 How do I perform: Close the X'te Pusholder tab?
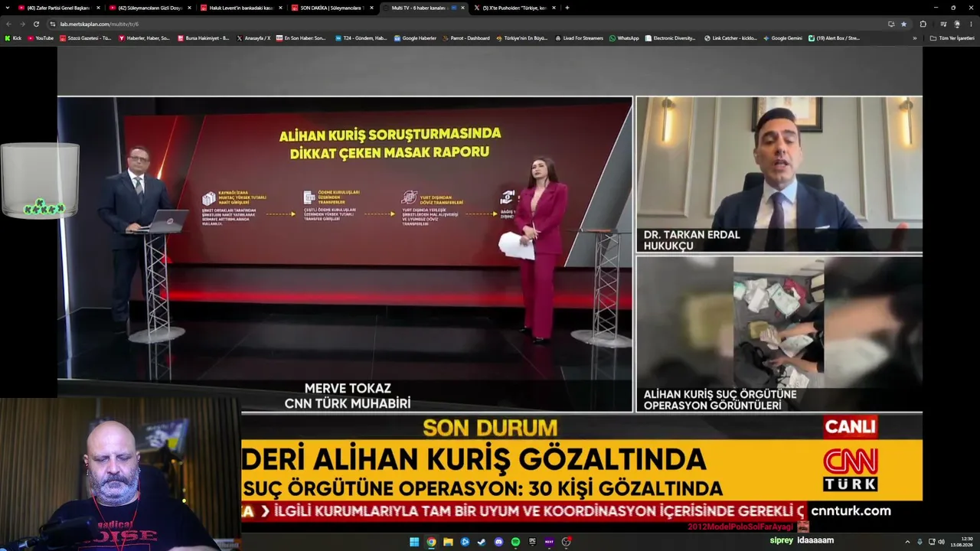[x=554, y=8]
